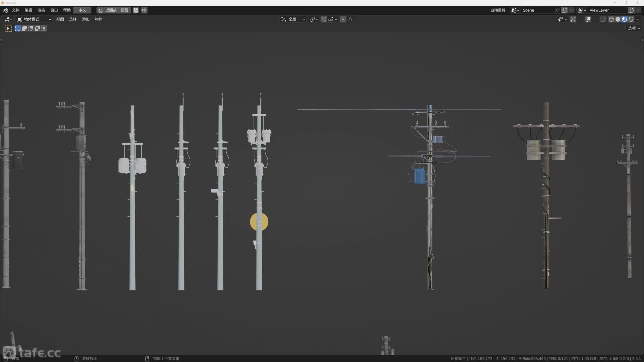The height and width of the screenshot is (362, 644).
Task: Open the 物体 viewport menu
Action: [99, 19]
